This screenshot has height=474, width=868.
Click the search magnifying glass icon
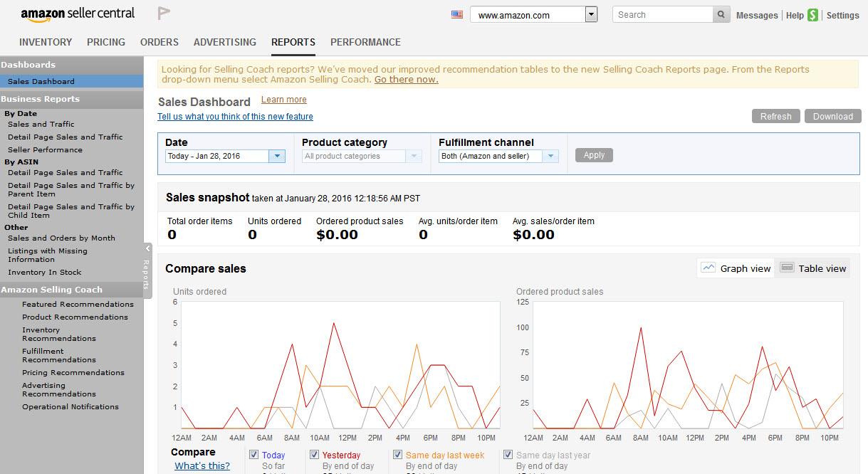coord(721,14)
